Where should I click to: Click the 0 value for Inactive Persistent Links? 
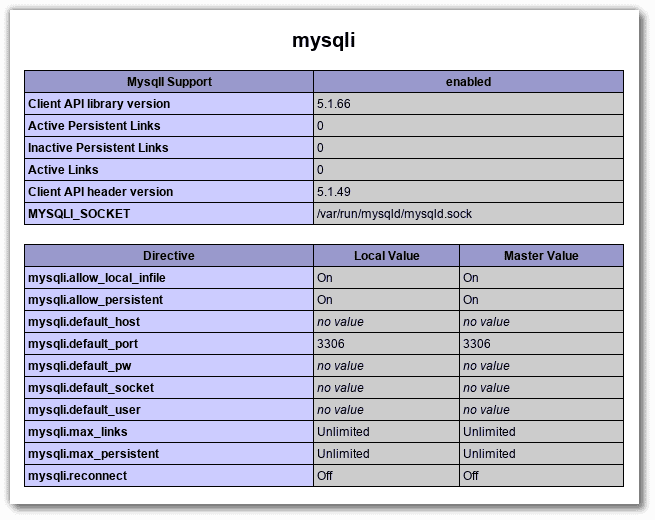pyautogui.click(x=320, y=148)
